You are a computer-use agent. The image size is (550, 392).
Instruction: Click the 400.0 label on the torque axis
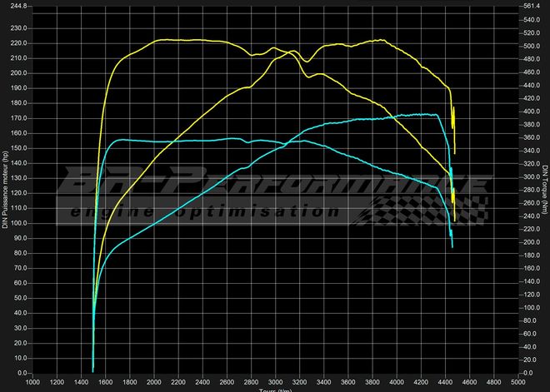pos(529,112)
